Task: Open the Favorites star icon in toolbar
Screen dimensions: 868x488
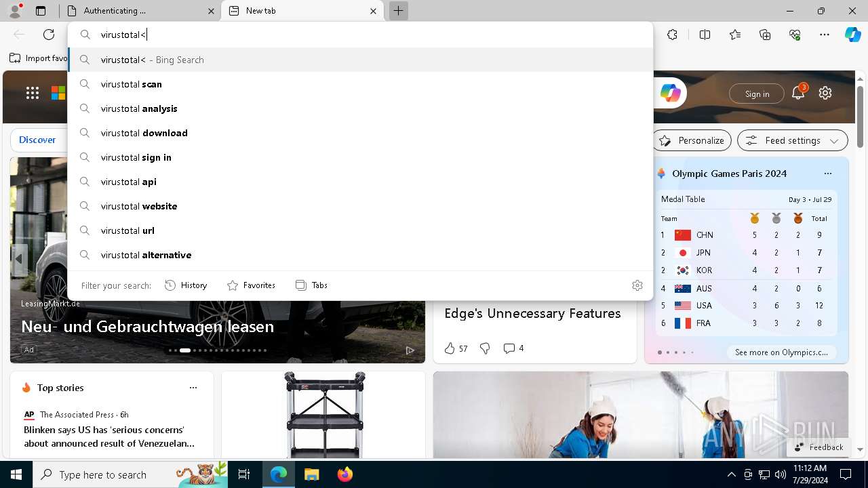Action: click(x=735, y=35)
